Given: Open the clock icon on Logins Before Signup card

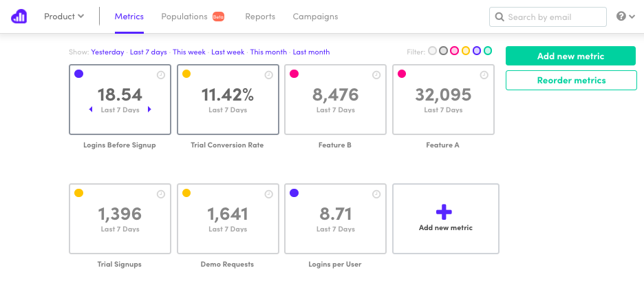Looking at the screenshot, I should (161, 74).
